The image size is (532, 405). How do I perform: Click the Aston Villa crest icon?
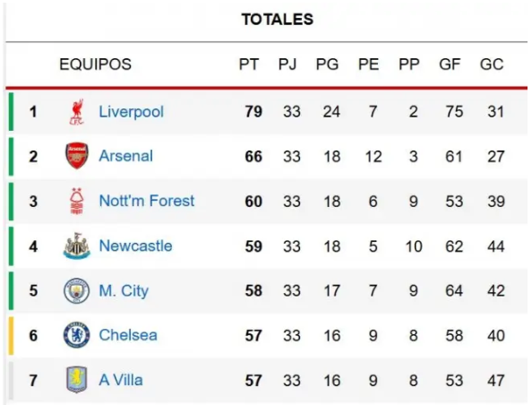(77, 380)
